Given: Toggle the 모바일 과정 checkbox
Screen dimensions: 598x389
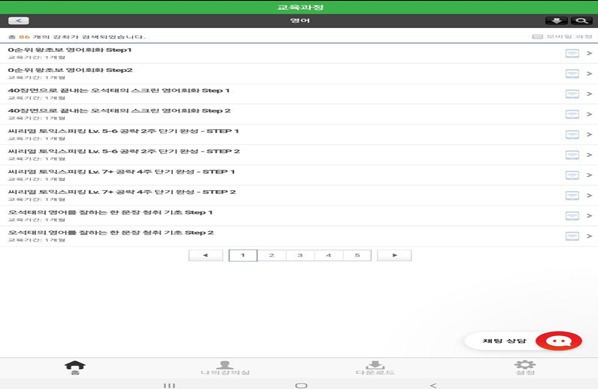Looking at the screenshot, I should (x=537, y=37).
